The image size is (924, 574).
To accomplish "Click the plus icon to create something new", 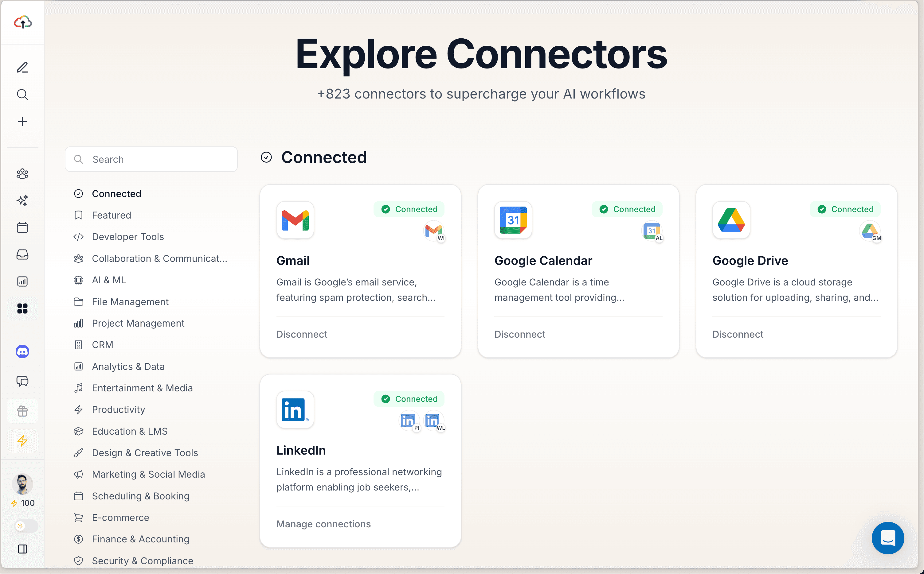I will (x=22, y=122).
